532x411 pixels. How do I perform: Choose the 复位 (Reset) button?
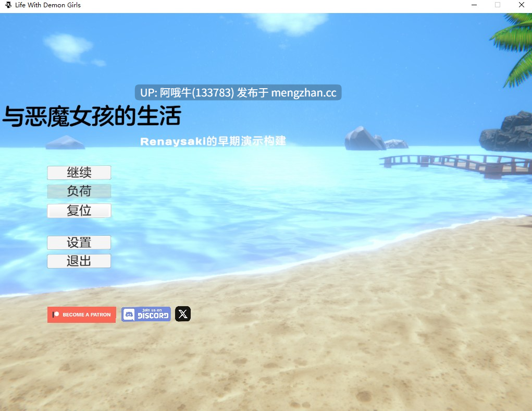tap(79, 211)
